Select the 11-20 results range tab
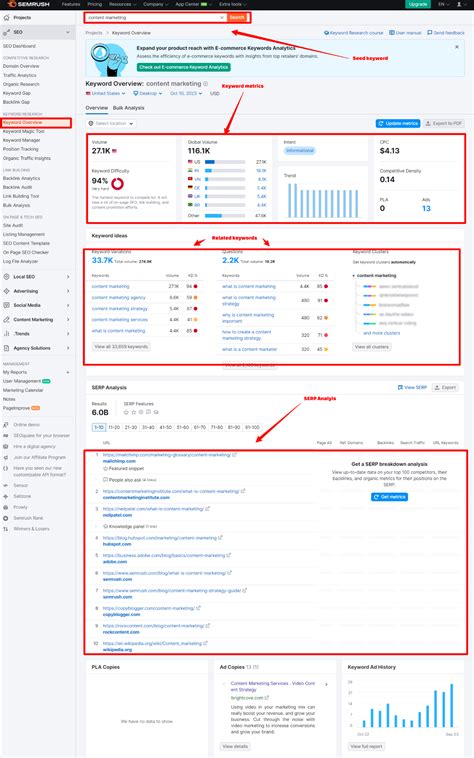474x758 pixels. tap(114, 427)
